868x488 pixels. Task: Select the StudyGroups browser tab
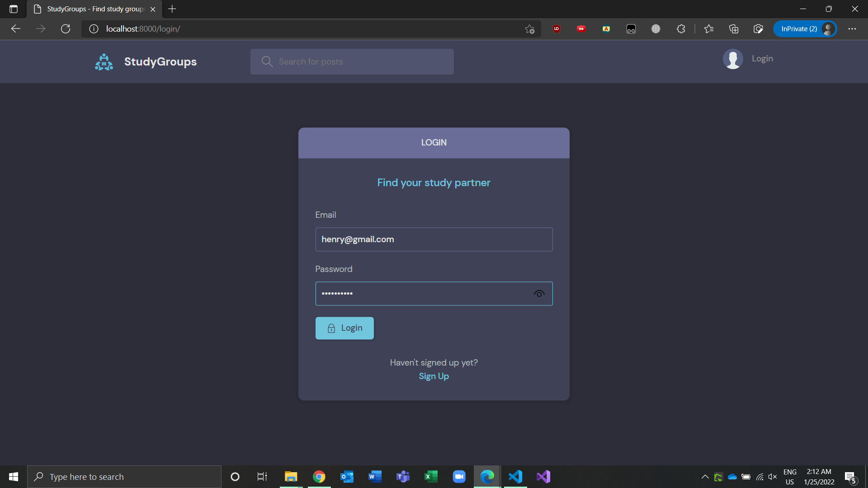point(95,9)
